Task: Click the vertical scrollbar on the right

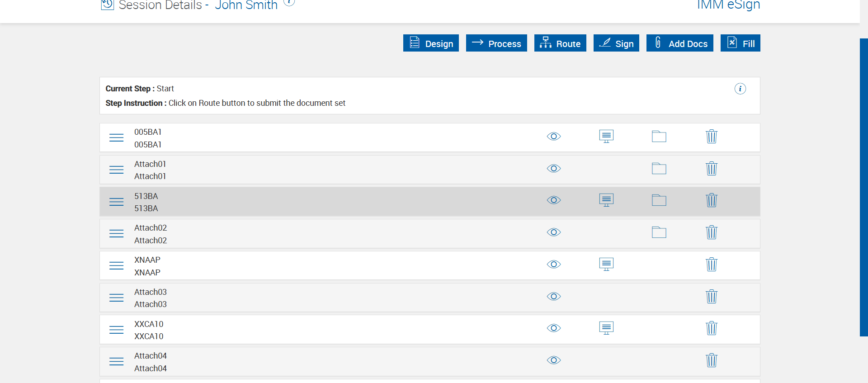Action: click(x=863, y=187)
